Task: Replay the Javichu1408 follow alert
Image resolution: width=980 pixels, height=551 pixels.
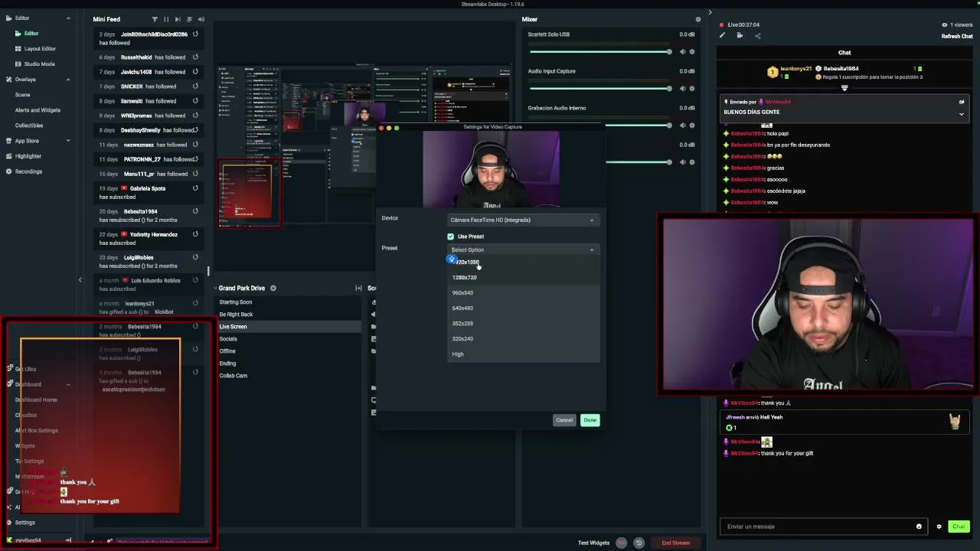Action: pos(195,72)
